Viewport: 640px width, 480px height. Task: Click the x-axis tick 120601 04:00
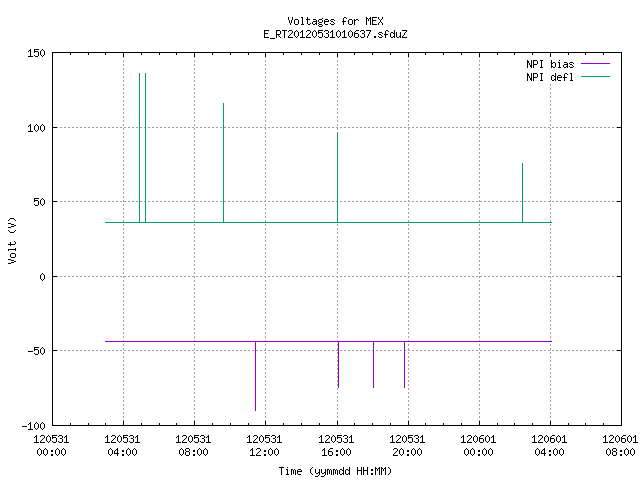[549, 446]
